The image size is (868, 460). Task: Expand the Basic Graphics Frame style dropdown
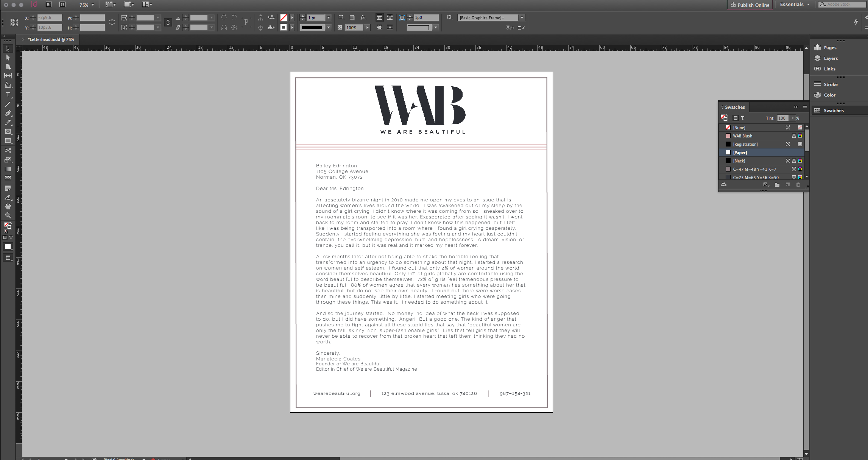(x=522, y=18)
